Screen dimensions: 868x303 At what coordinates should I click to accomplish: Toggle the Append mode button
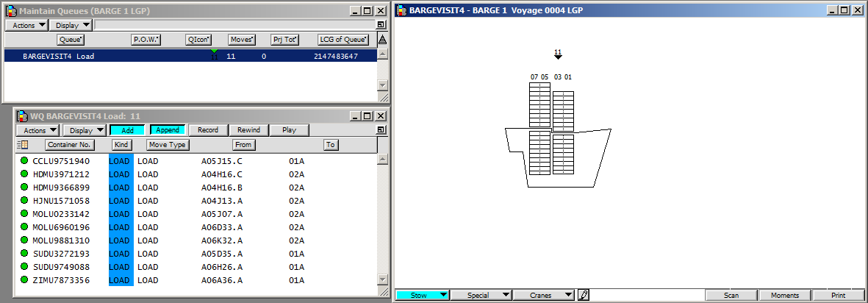[x=168, y=130]
